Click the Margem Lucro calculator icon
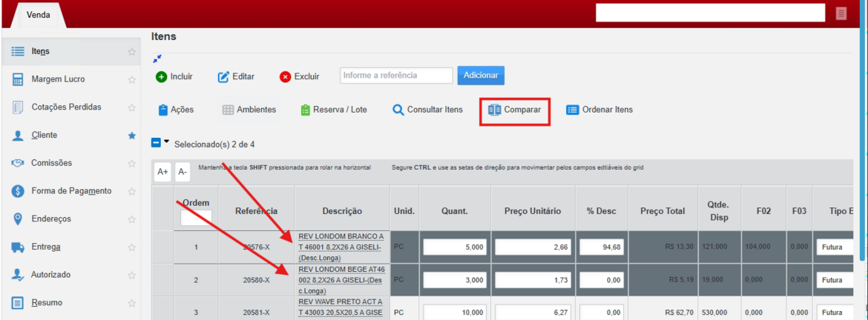 (18, 79)
